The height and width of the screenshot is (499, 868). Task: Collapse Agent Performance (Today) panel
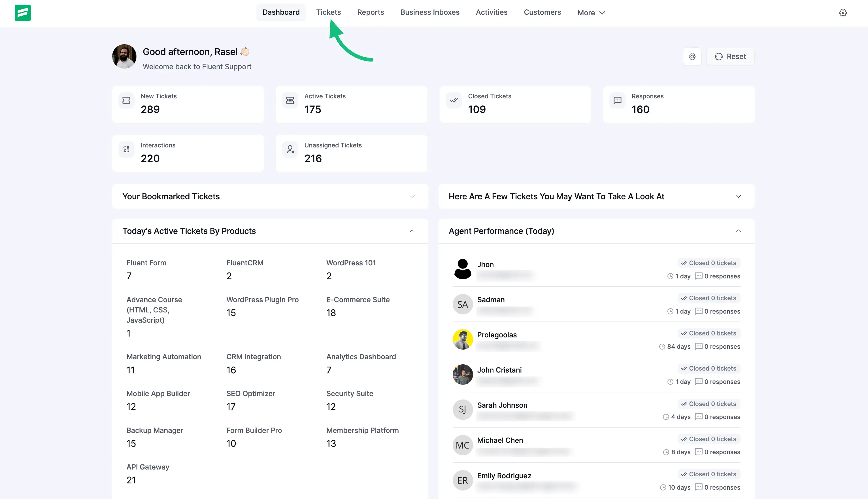[x=738, y=231]
